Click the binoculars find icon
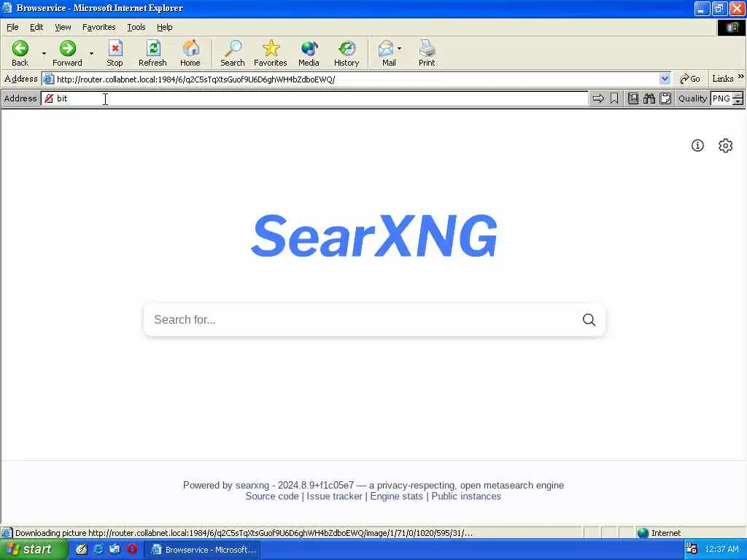The image size is (747, 560). coord(649,98)
